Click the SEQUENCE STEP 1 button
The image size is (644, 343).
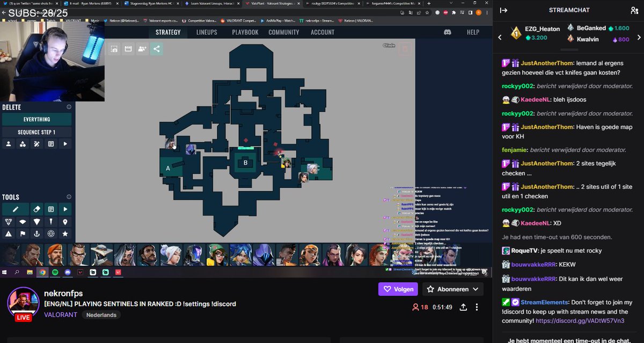tap(36, 132)
